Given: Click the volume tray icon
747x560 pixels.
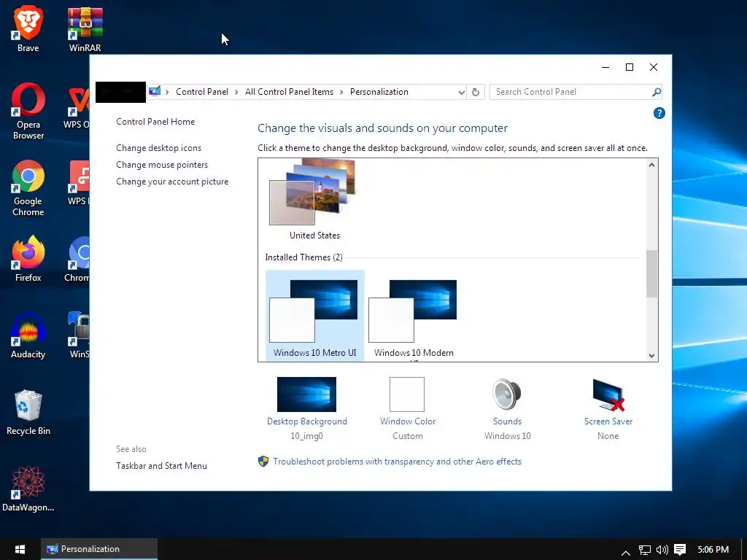Looking at the screenshot, I should (x=662, y=550).
